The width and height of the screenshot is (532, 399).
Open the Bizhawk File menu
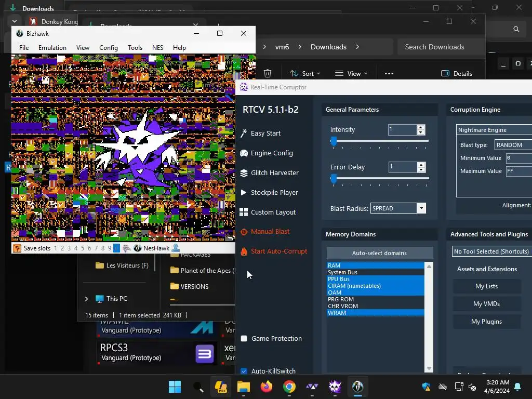pos(24,48)
